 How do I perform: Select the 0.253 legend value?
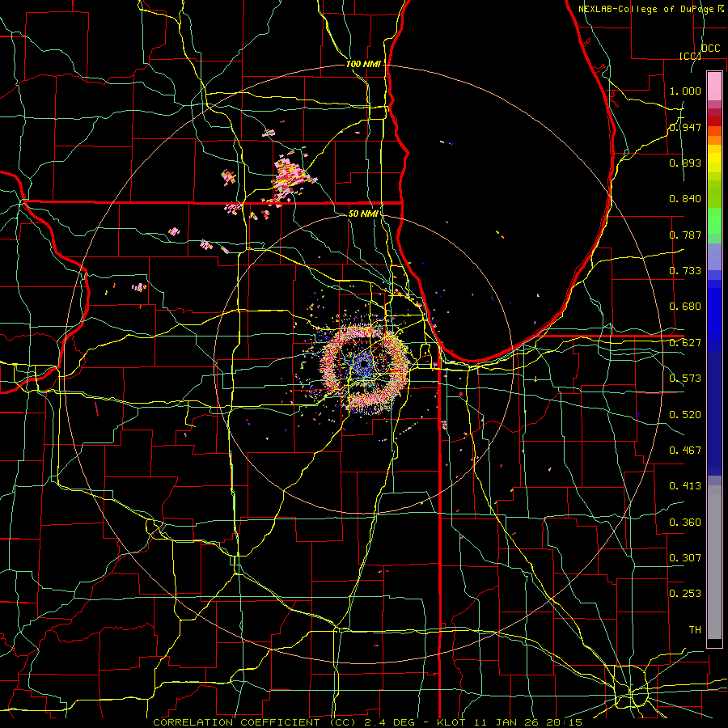click(x=685, y=594)
